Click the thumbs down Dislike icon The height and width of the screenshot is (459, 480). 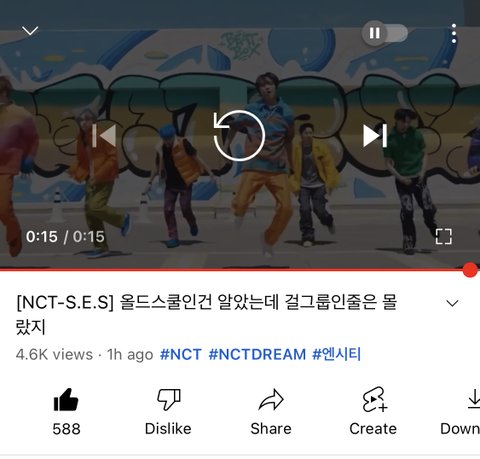169,399
